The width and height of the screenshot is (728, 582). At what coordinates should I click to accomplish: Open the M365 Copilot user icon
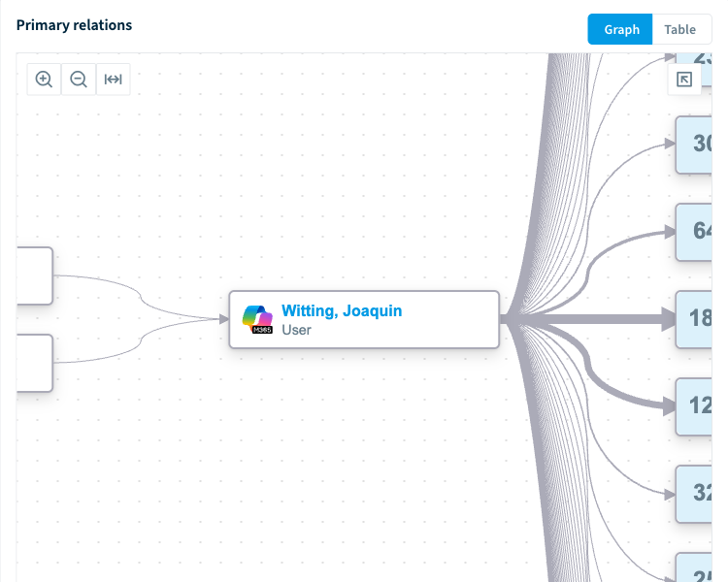click(x=257, y=320)
